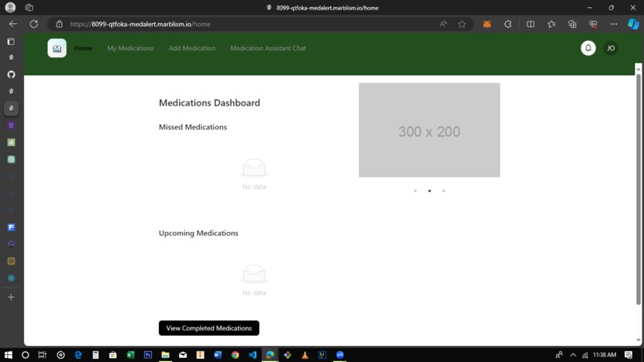The height and width of the screenshot is (362, 644).
Task: Click the scrollbar down arrow
Action: tap(638, 340)
